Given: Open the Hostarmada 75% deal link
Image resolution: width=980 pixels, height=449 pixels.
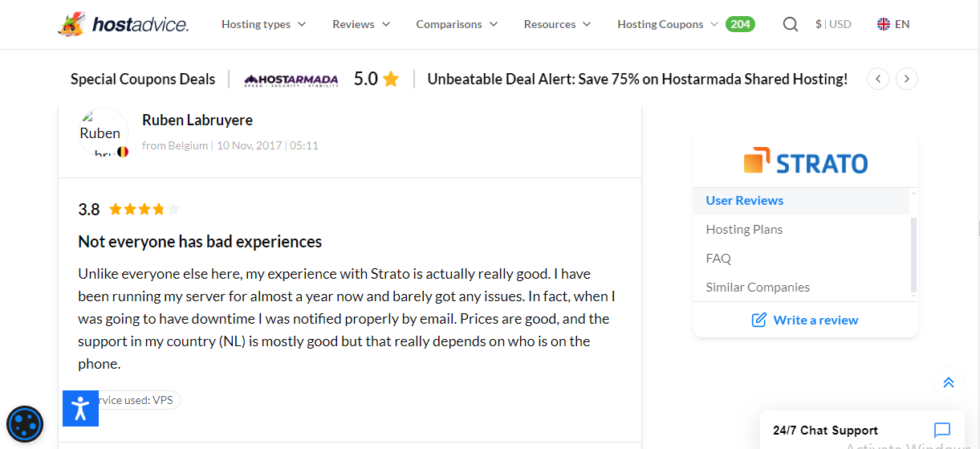Looking at the screenshot, I should pyautogui.click(x=637, y=80).
